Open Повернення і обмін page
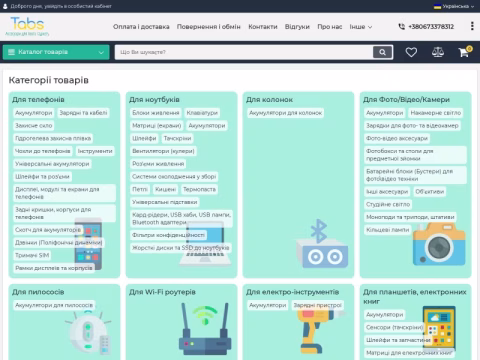Screen dimensions: 480x360 (209, 27)
